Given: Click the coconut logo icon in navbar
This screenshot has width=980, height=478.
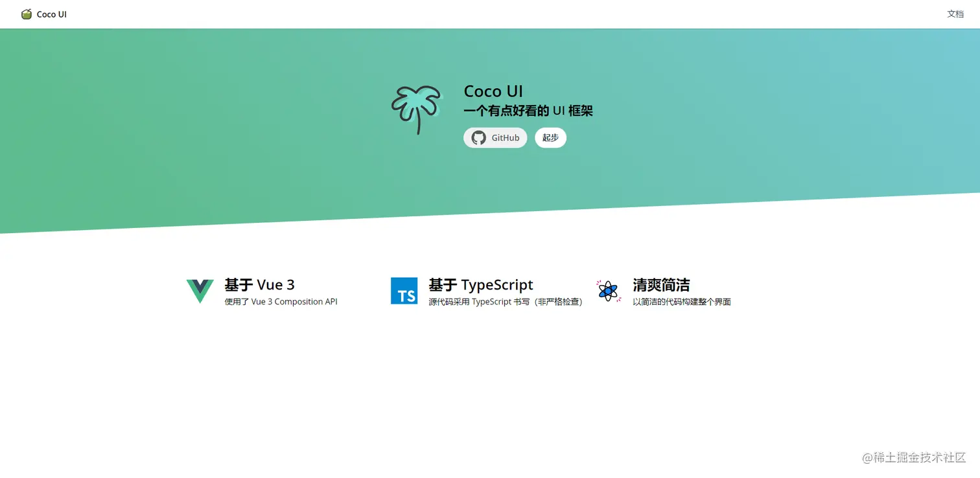Looking at the screenshot, I should point(27,14).
